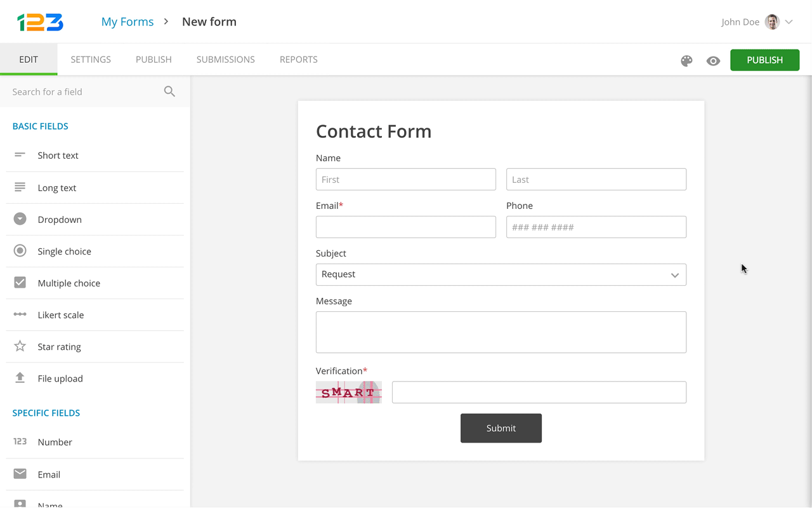Screen dimensions: 812x508
Task: Click the File upload arrow icon
Action: click(20, 378)
